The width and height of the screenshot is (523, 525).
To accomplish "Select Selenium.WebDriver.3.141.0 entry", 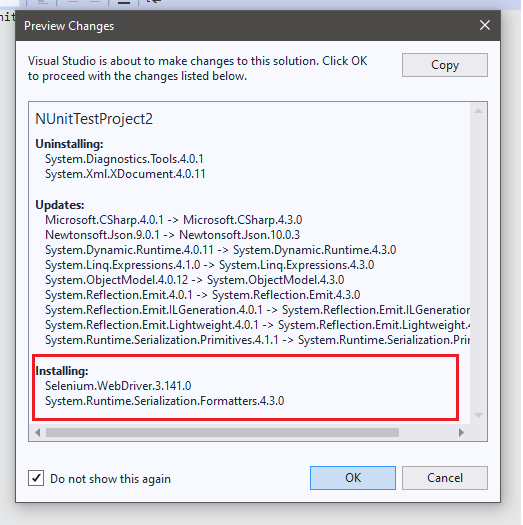I will click(118, 386).
